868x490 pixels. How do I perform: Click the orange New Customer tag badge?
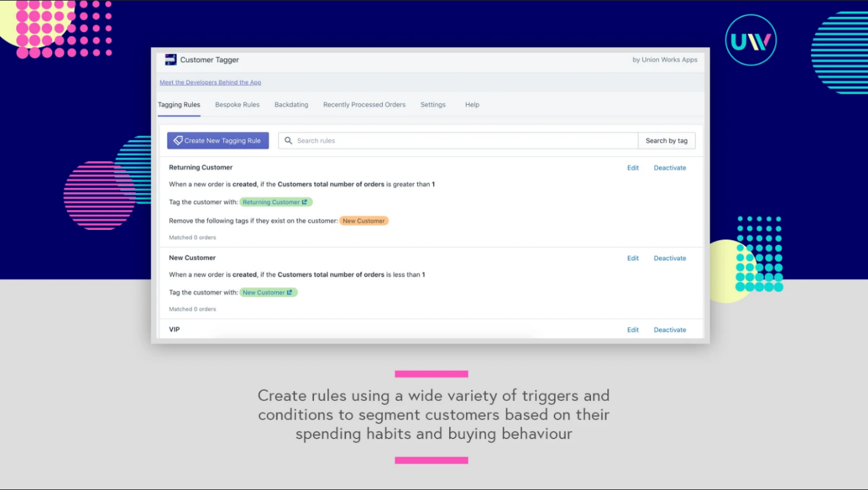pyautogui.click(x=364, y=221)
